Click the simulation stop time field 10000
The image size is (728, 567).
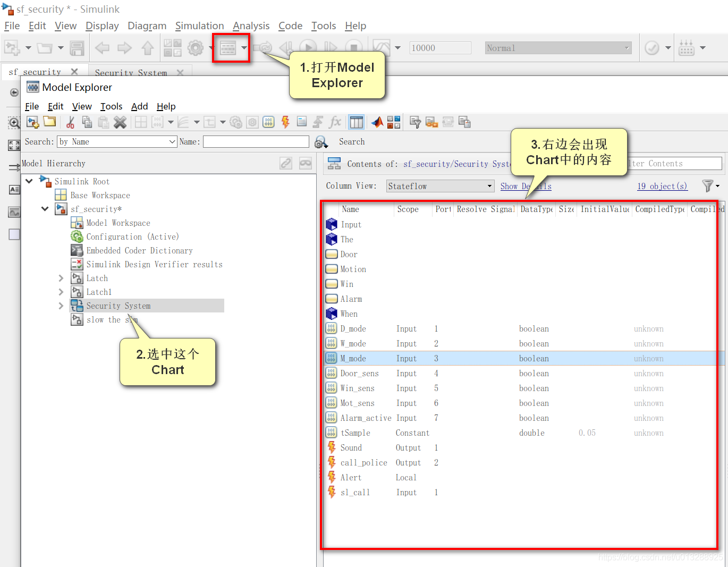(x=441, y=48)
